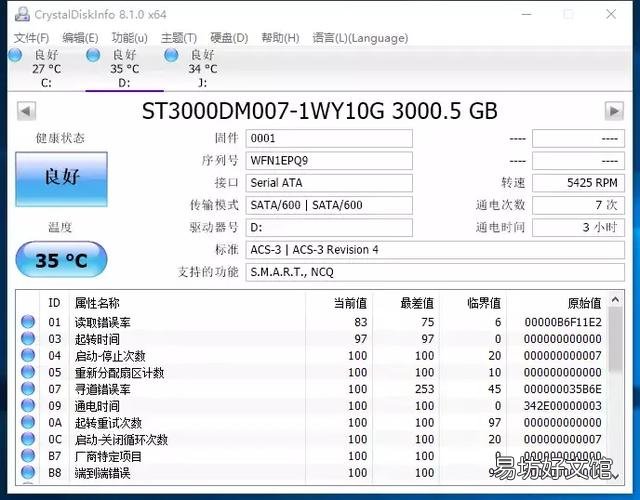The image size is (640, 500).
Task: Click the 临界值 column header
Action: click(484, 303)
